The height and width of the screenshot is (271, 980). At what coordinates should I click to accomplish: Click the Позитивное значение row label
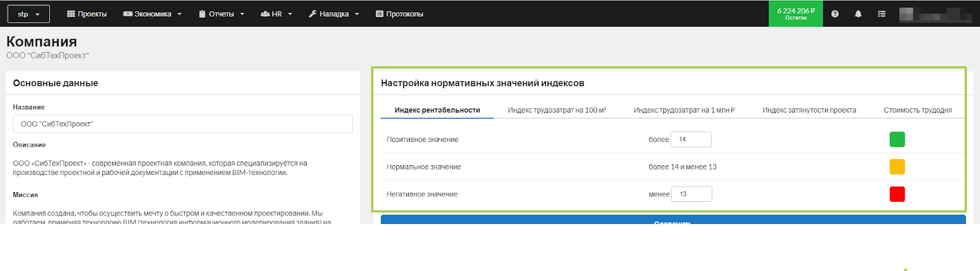coord(423,139)
